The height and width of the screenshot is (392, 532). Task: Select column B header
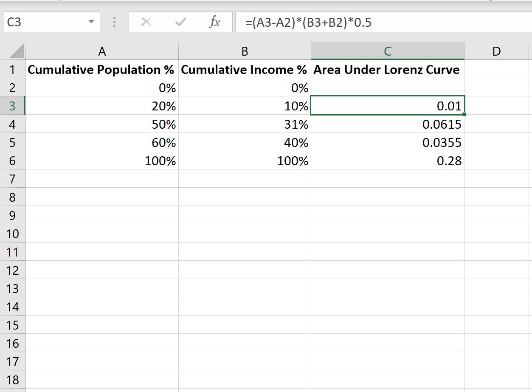[245, 51]
